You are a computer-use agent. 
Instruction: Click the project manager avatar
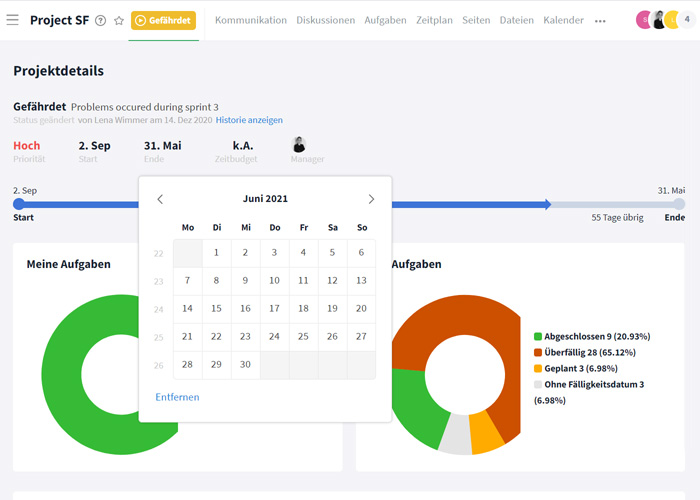(x=298, y=145)
